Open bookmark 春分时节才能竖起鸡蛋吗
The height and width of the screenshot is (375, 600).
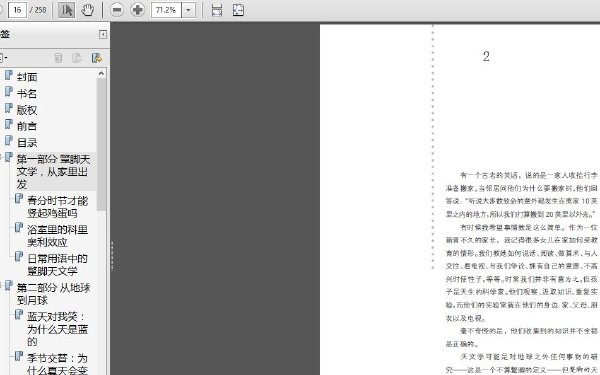57,207
